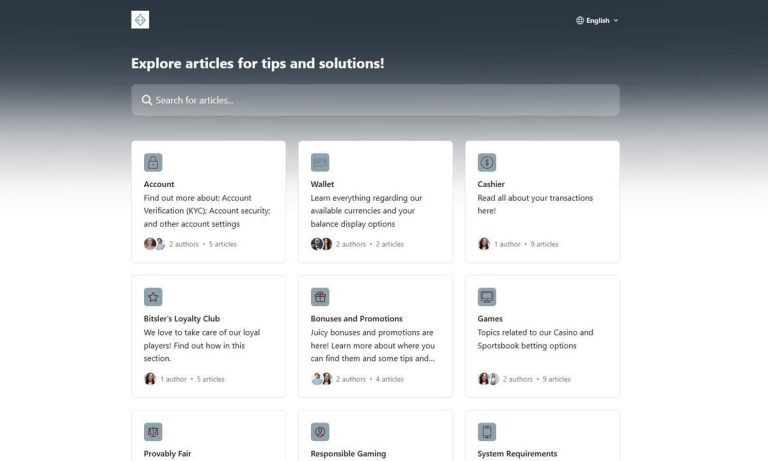Click the Cashier author avatar
The width and height of the screenshot is (768, 461).
click(x=484, y=244)
